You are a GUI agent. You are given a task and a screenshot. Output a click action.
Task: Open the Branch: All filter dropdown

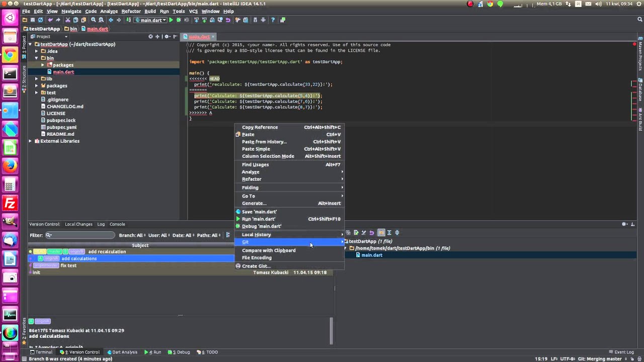[x=132, y=235]
